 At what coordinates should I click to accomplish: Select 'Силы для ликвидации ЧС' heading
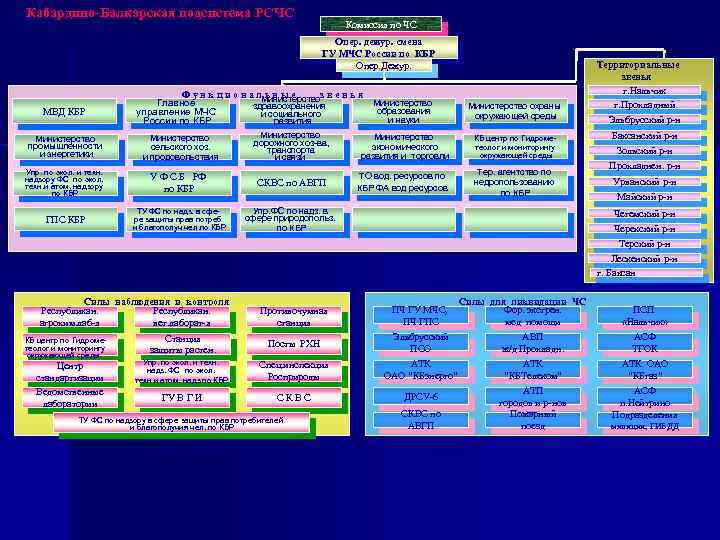[523, 302]
